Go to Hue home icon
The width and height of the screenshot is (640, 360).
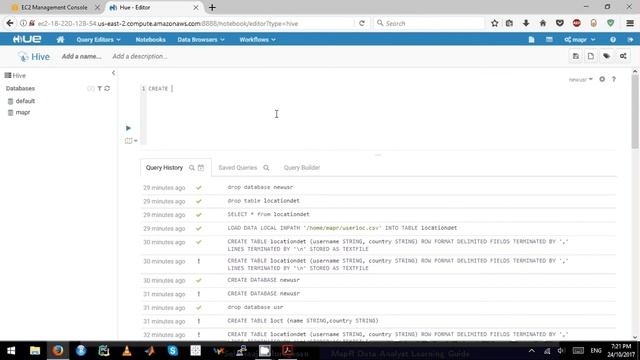(x=60, y=40)
